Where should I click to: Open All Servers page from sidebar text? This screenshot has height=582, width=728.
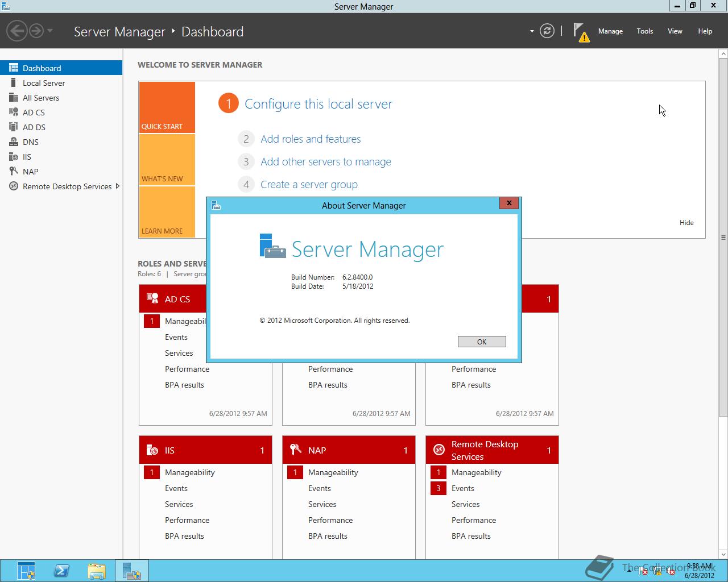(41, 98)
